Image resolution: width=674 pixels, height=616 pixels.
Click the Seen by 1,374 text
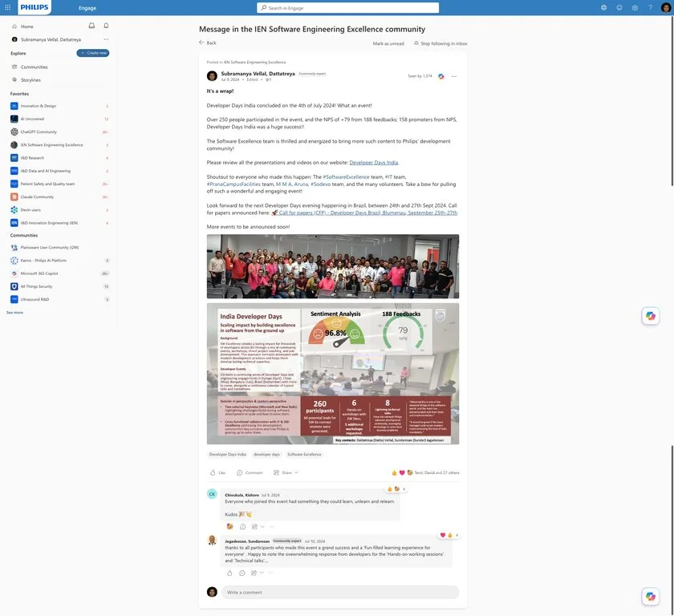click(420, 76)
